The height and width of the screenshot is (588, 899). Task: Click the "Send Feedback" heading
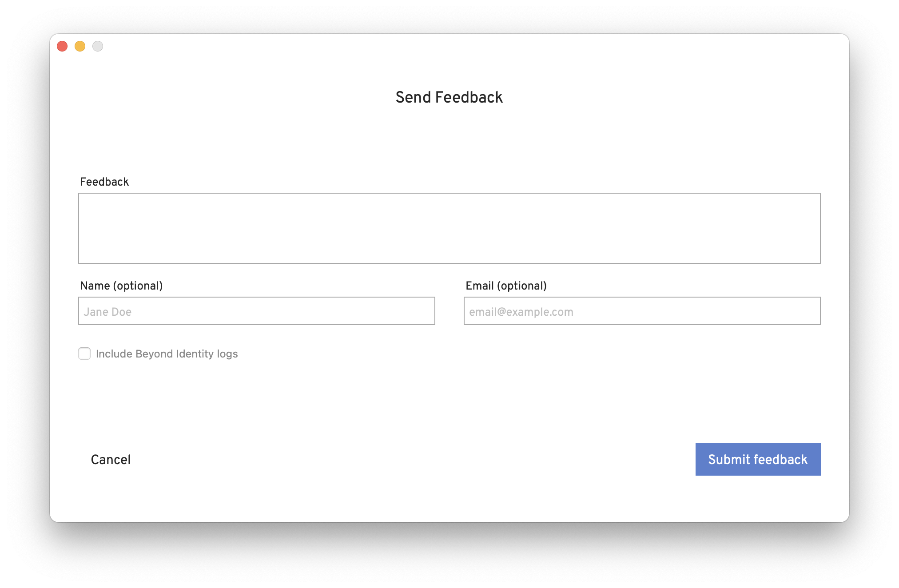(x=449, y=97)
